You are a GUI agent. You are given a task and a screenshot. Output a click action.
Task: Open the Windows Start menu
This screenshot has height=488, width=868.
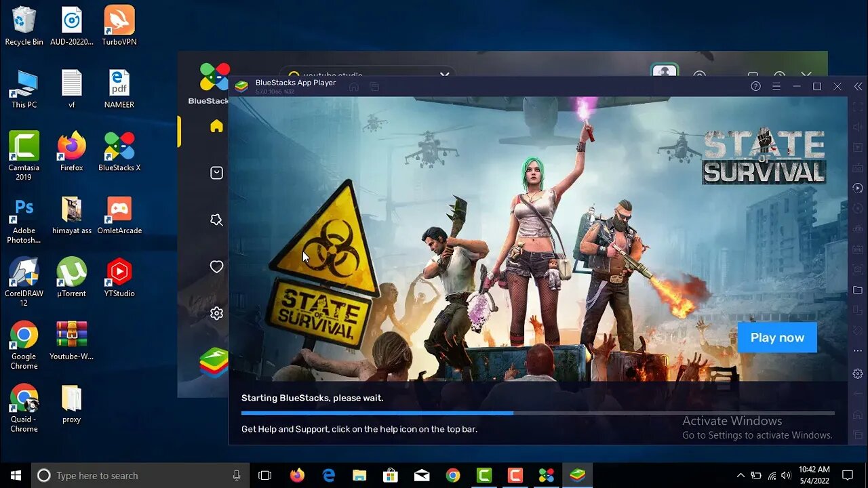(x=16, y=476)
